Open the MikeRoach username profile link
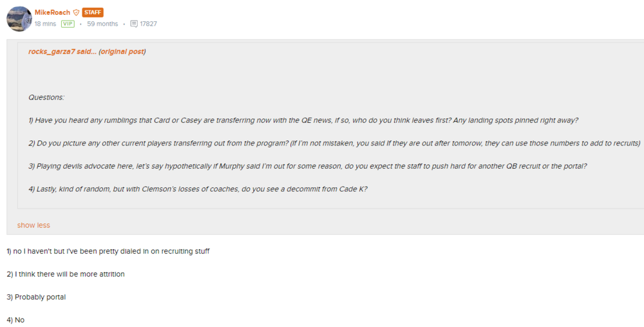This screenshot has width=644, height=327. point(52,12)
